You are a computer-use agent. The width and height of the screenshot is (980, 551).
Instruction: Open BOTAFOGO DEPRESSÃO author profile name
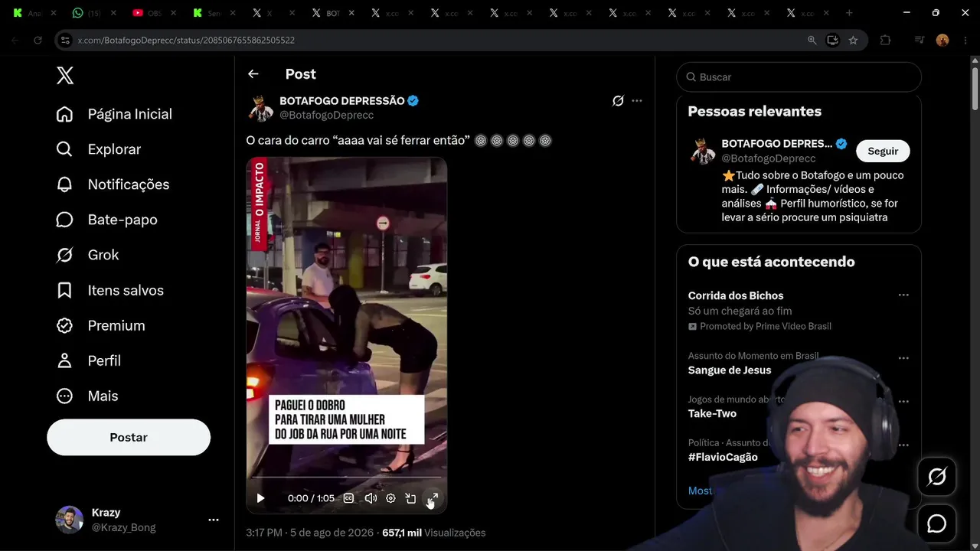click(341, 101)
